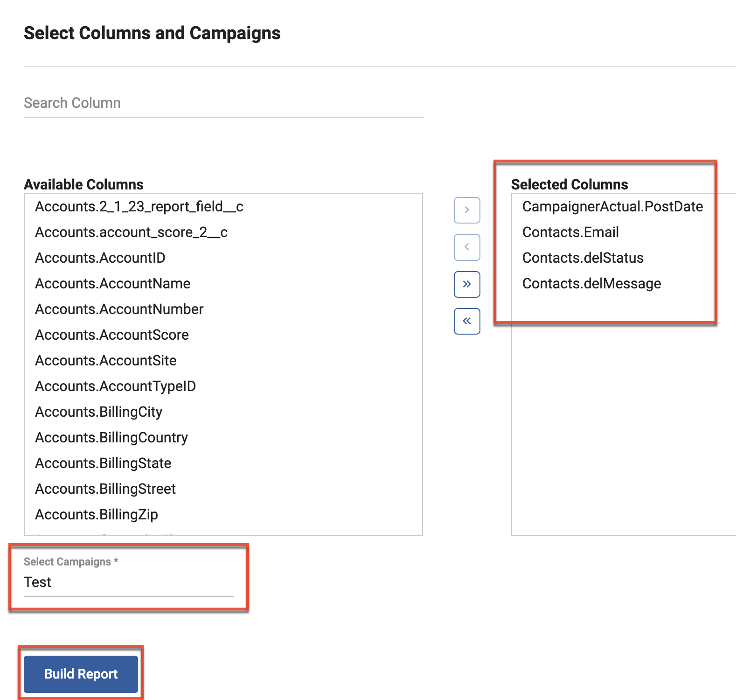Click the move all right double arrow
Image resolution: width=736 pixels, height=700 pixels.
coord(467,284)
